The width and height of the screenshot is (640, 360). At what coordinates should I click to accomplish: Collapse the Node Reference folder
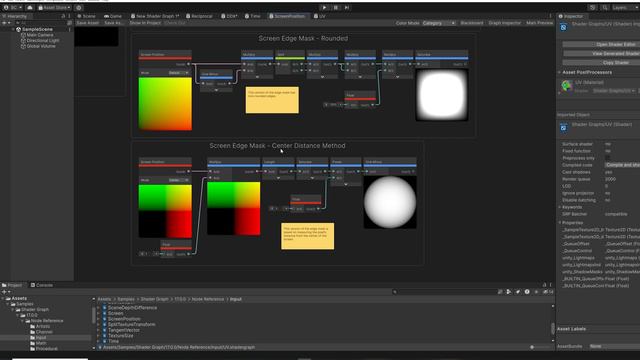(x=23, y=321)
